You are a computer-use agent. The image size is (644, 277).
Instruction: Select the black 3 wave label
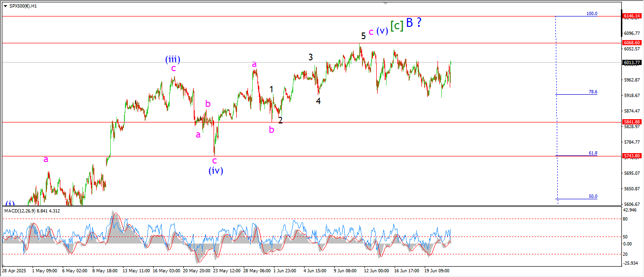311,57
